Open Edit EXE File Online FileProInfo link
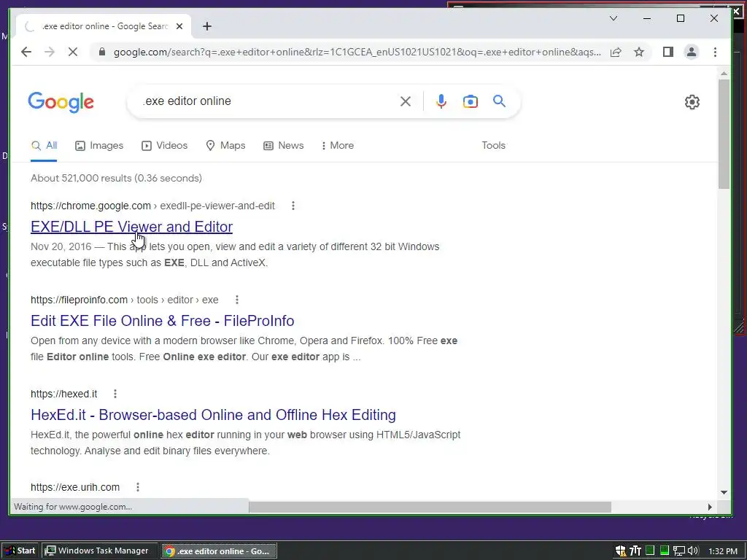Viewport: 747px width, 560px height. (163, 321)
